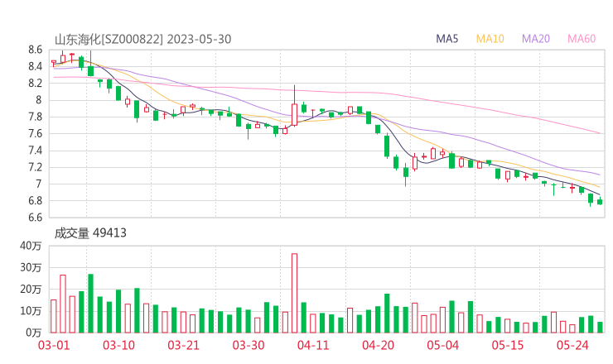Click the 05-15 date axis label
613x364 pixels.
pyautogui.click(x=508, y=345)
